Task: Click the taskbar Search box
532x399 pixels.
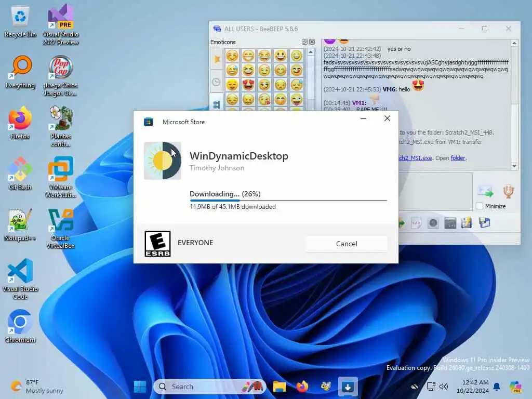Action: click(x=209, y=387)
